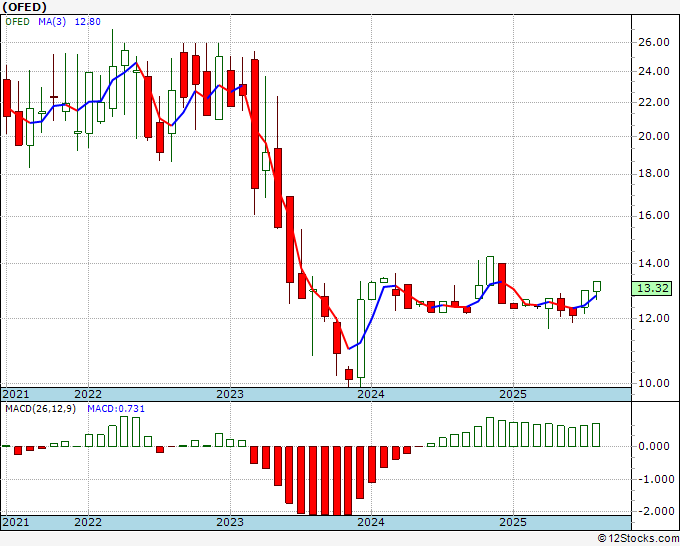This screenshot has width=680, height=546.
Task: Click 2025 on the price chart timeline
Action: 513,394
